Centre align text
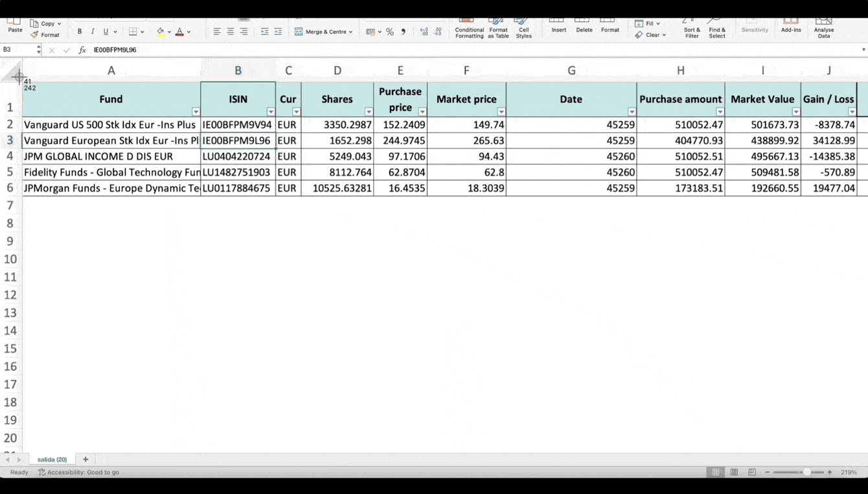Viewport: 868px width, 494px height. pos(230,31)
